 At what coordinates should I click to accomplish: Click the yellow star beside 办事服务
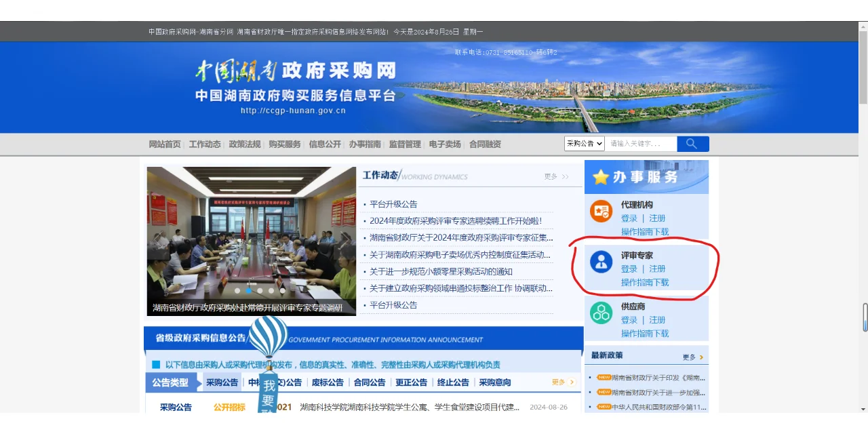pos(599,177)
